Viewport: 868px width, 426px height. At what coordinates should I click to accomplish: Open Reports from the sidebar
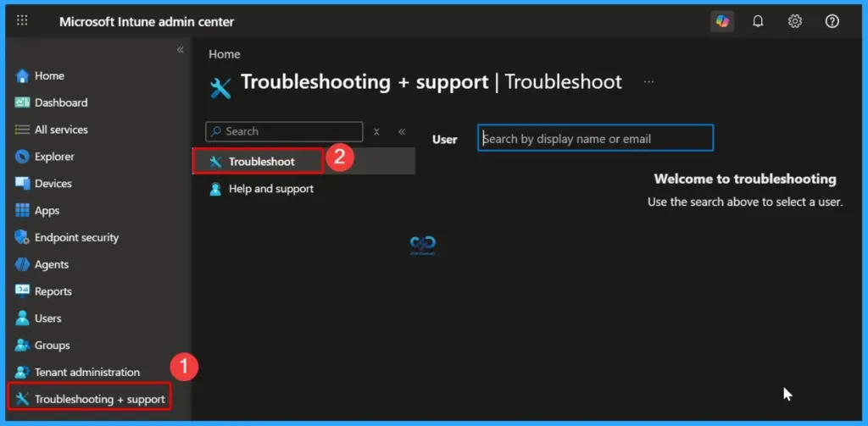[x=53, y=291]
